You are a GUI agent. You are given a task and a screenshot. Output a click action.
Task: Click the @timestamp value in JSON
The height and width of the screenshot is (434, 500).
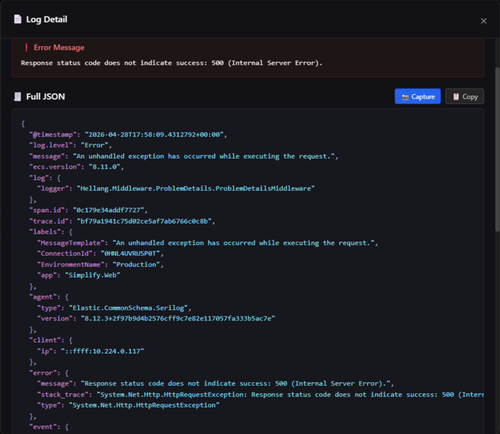pos(154,135)
